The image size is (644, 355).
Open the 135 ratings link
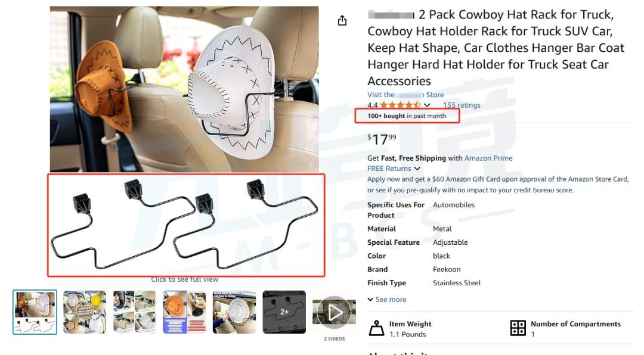(462, 105)
